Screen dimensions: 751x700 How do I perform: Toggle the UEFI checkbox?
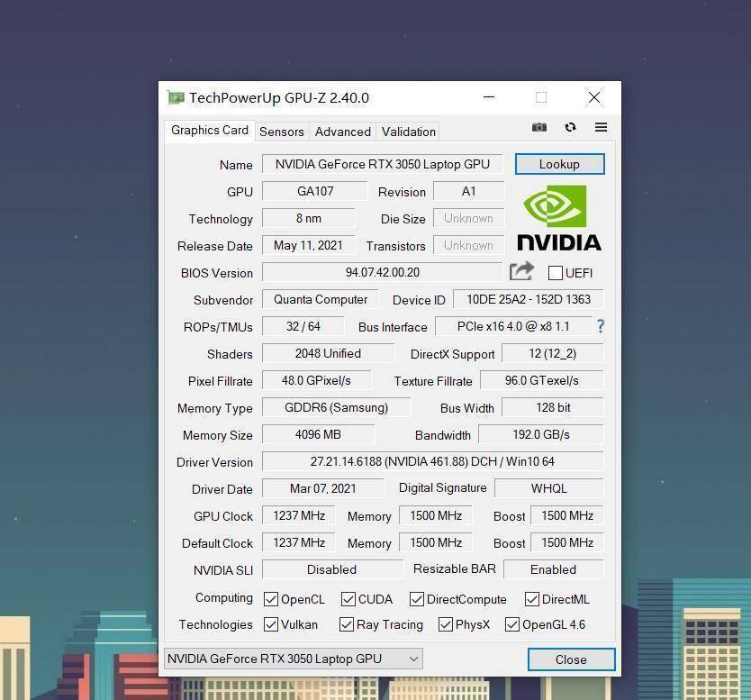[556, 273]
